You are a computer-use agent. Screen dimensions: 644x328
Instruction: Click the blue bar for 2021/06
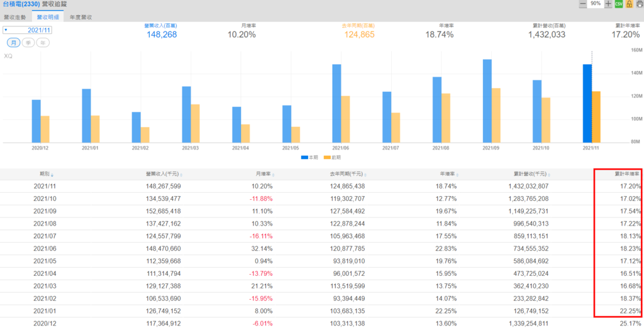[x=336, y=104]
